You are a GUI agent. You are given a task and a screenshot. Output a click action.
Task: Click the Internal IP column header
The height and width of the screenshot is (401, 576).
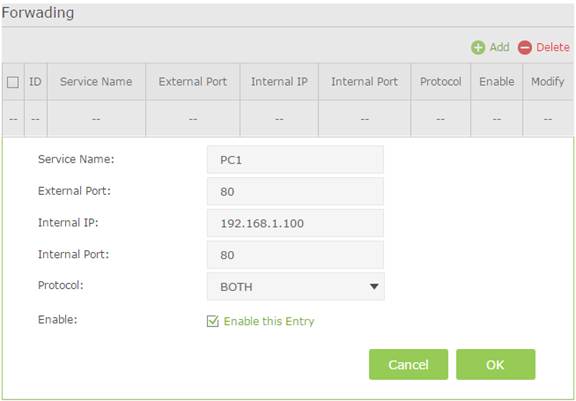point(279,82)
